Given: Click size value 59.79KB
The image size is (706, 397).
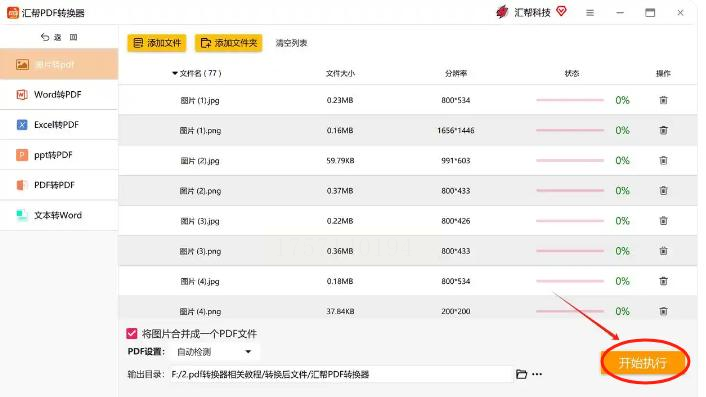Looking at the screenshot, I should coord(340,160).
